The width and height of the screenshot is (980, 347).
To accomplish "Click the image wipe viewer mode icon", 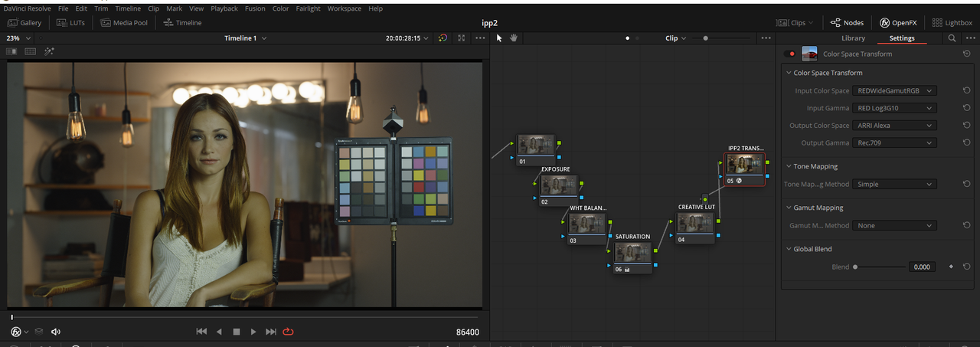I will 11,51.
